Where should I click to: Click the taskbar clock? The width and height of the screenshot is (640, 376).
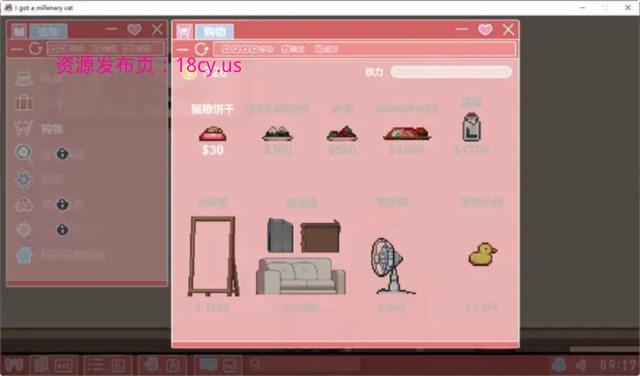617,364
